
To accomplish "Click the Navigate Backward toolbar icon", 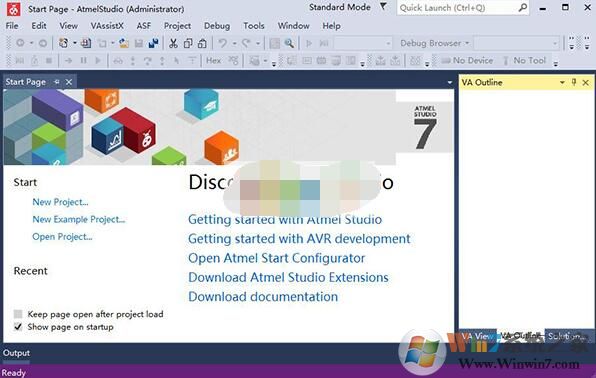I will [21, 43].
